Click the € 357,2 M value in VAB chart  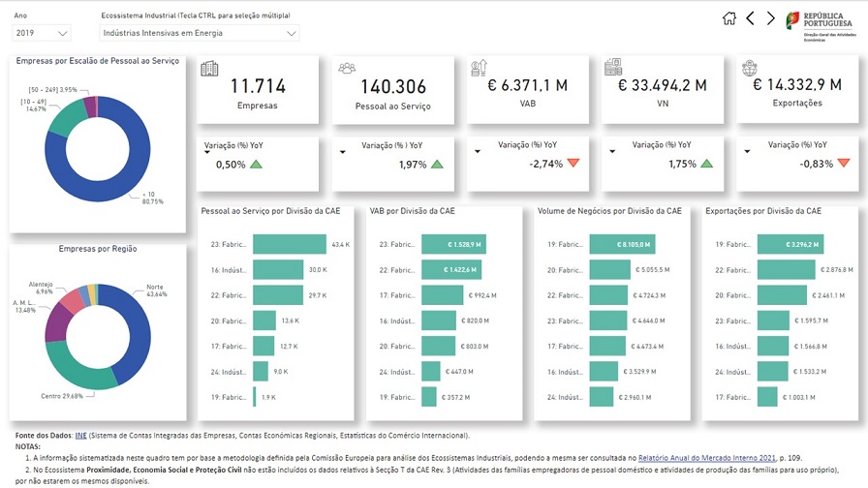(455, 397)
